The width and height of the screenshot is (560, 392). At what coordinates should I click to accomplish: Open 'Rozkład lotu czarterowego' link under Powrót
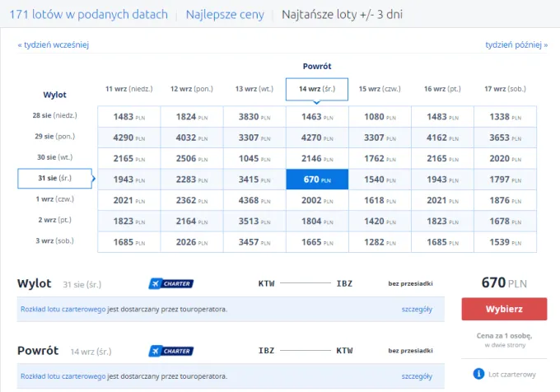click(x=63, y=376)
